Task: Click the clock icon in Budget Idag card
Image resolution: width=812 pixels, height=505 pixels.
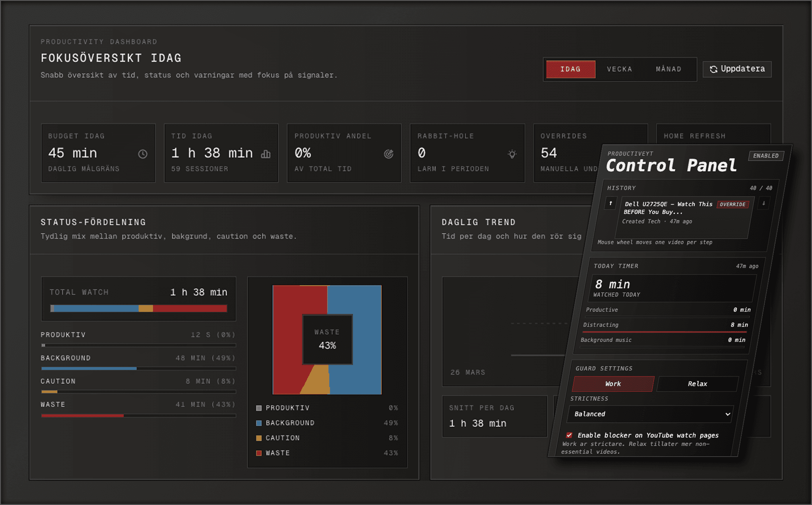Action: click(143, 154)
